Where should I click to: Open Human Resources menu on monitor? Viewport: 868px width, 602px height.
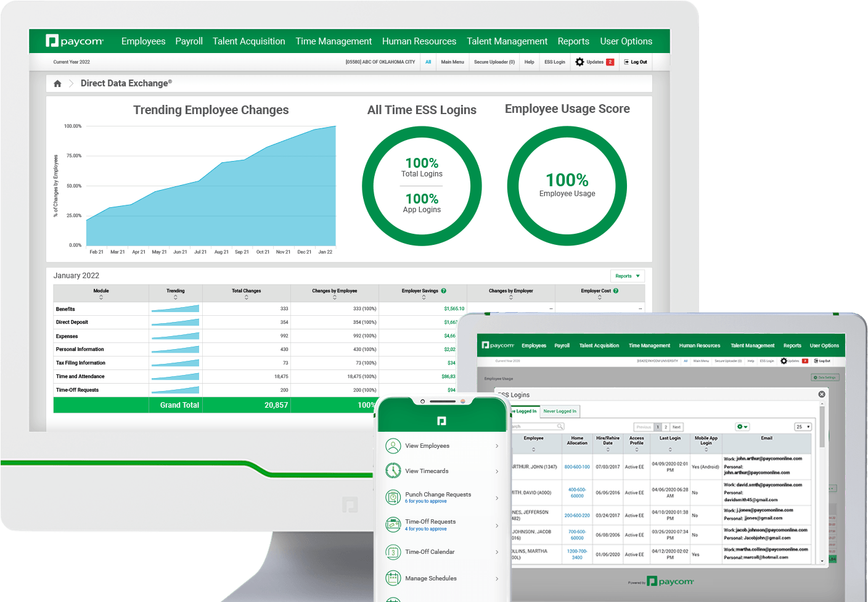[419, 41]
